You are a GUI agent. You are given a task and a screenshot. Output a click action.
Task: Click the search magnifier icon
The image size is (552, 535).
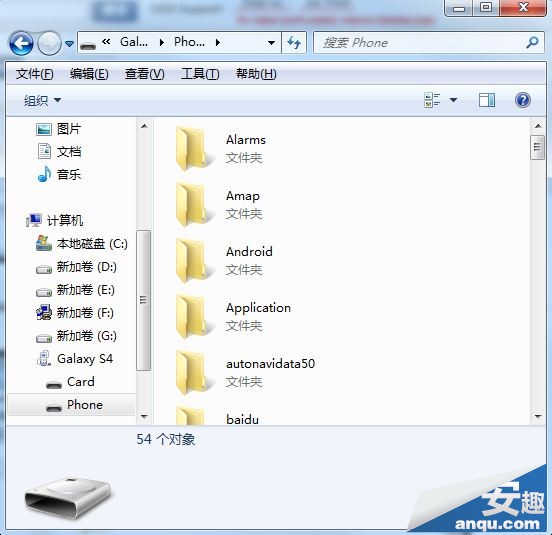click(x=532, y=43)
